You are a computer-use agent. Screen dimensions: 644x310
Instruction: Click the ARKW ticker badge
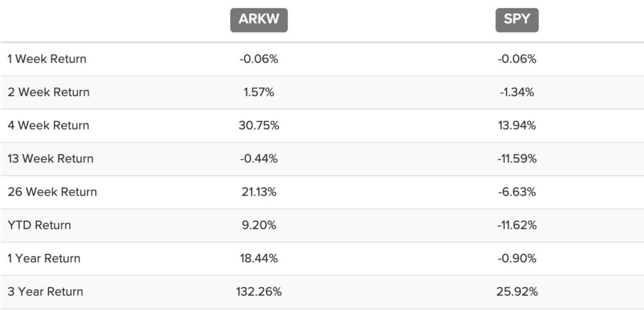tap(258, 19)
